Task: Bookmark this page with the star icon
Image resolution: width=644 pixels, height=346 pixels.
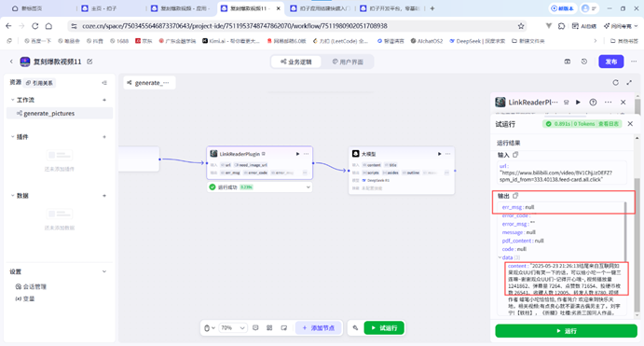Action: click(x=521, y=26)
